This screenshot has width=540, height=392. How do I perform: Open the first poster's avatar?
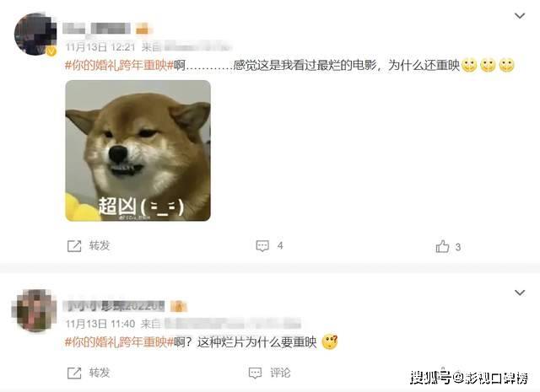(x=35, y=34)
